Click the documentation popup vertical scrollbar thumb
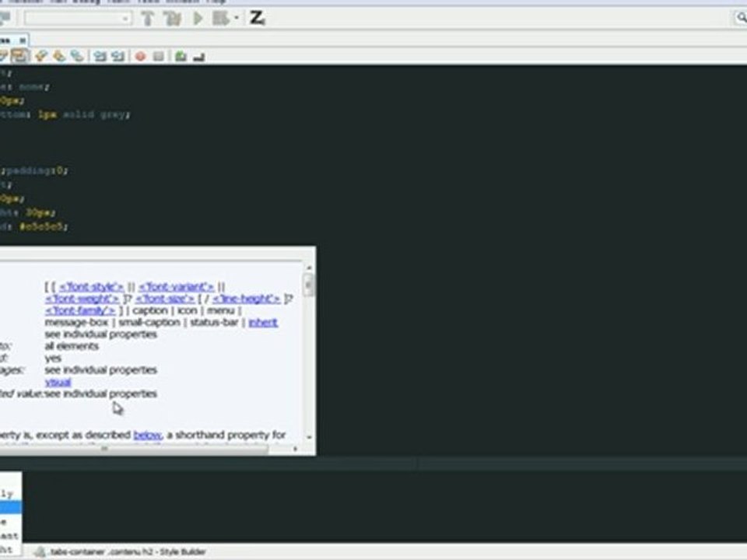The image size is (747, 560). [x=309, y=285]
